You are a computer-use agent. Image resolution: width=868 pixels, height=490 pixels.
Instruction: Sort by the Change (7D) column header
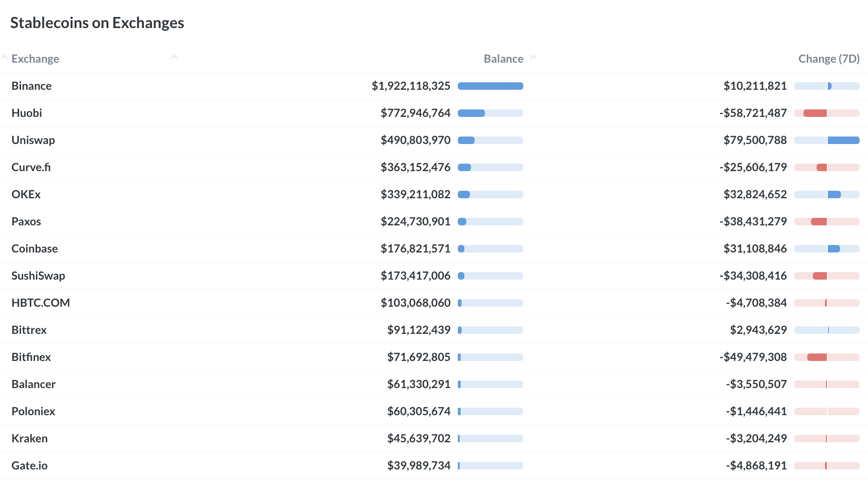point(828,59)
